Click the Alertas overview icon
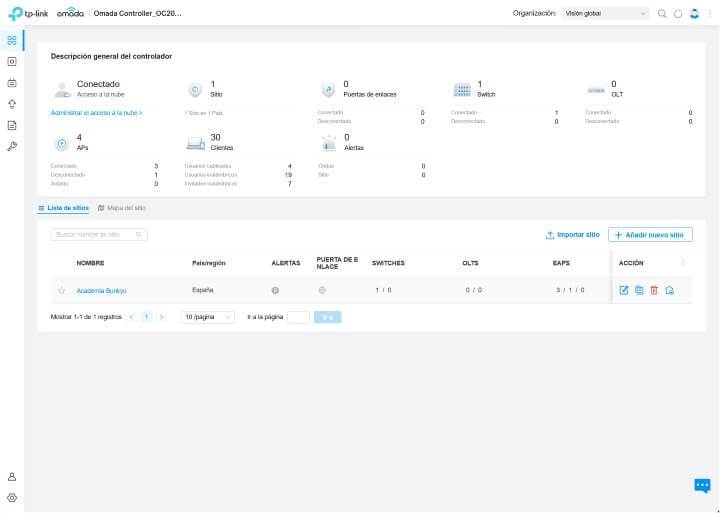The image size is (720, 513). pyautogui.click(x=329, y=143)
